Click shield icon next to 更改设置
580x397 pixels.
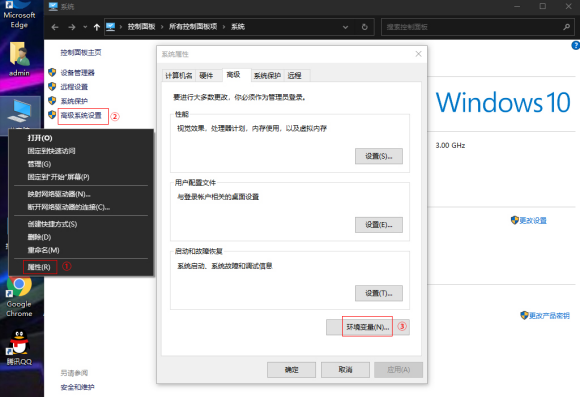pyautogui.click(x=515, y=220)
